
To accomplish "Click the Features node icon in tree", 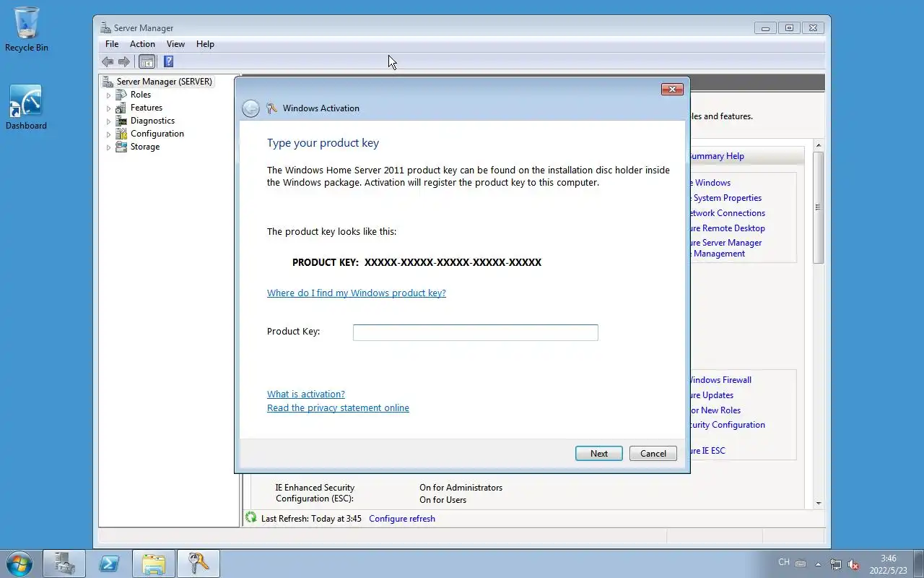I will 121,108.
